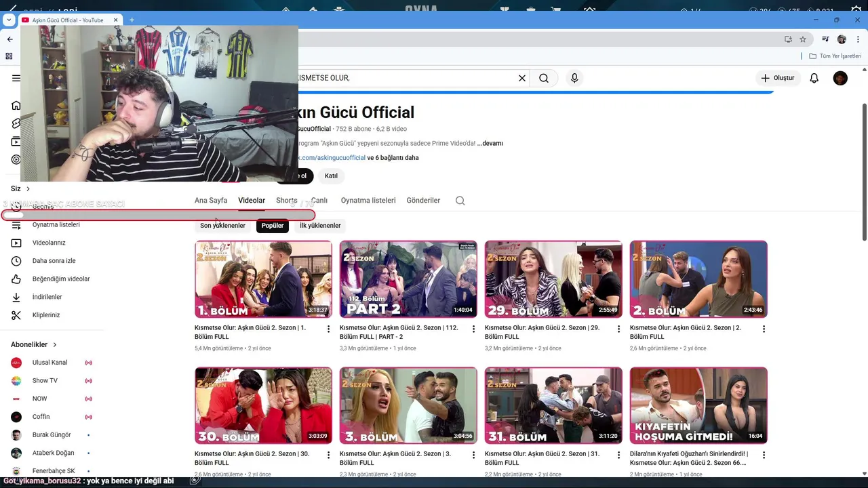Select the Popüler filter chip
The height and width of the screenshot is (488, 868).
pos(273,226)
